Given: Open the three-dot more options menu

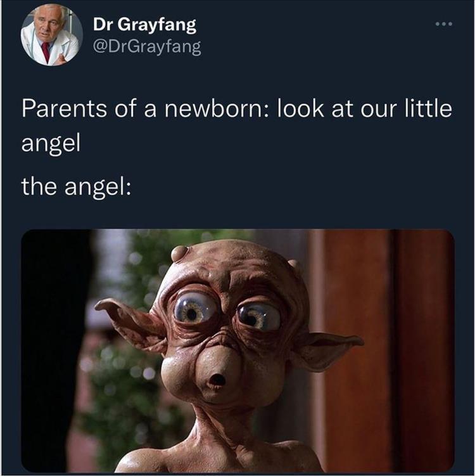Looking at the screenshot, I should [444, 23].
